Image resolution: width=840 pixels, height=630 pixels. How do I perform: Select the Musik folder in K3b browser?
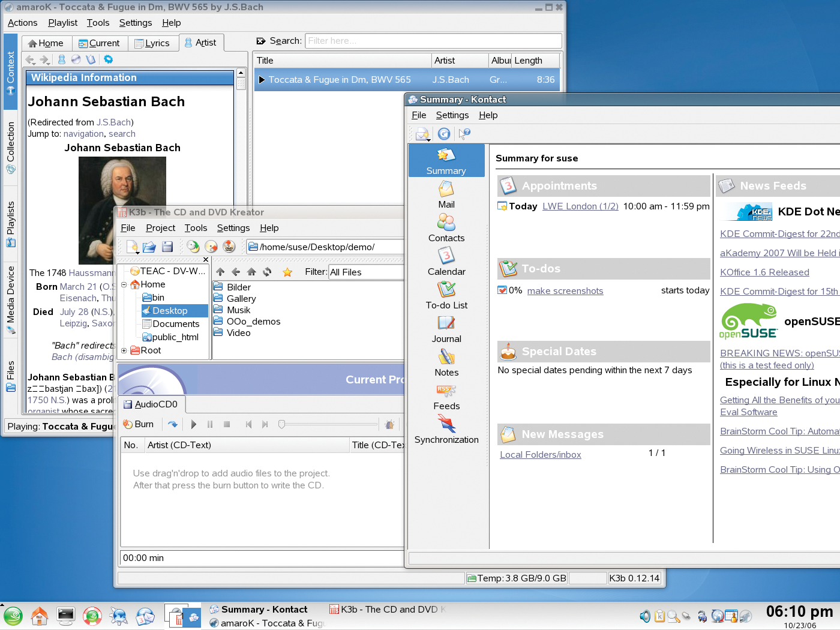click(232, 310)
